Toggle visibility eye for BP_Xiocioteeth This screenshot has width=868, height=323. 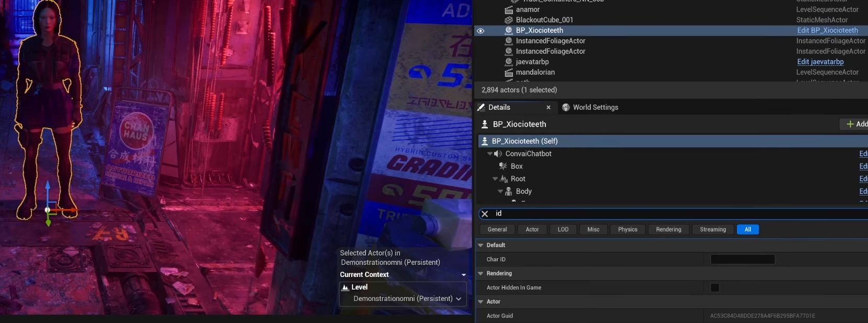[481, 31]
